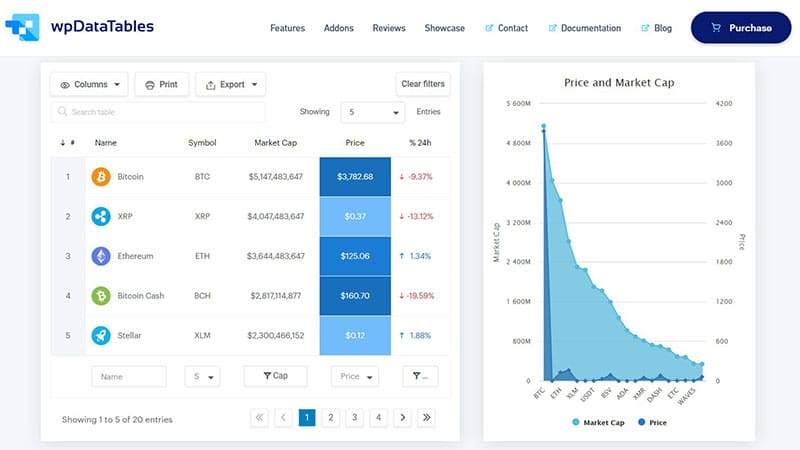Toggle Price series in chart legend
Viewport: 800px width, 450px height.
coord(651,422)
